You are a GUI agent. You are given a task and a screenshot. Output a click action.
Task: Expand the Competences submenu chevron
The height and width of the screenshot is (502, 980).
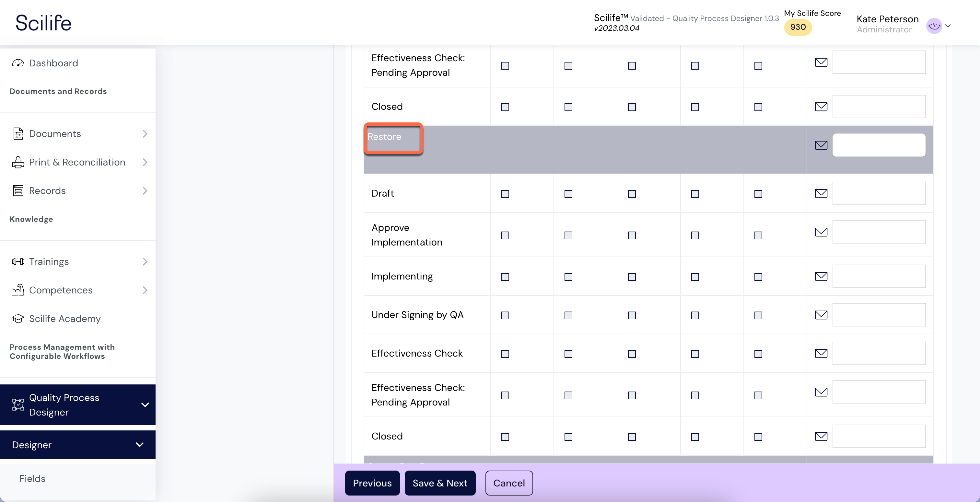point(145,290)
